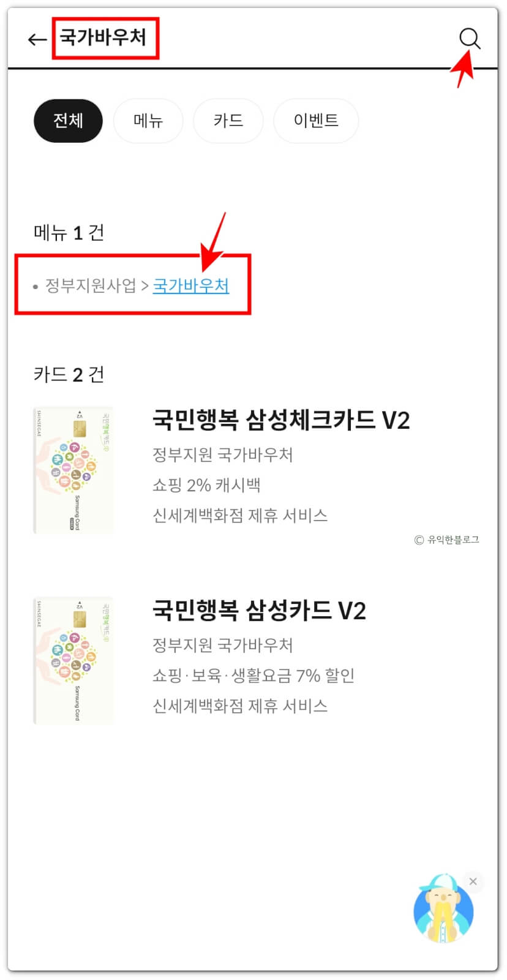Screen dimensions: 507x980
Task: Click the 정부지원사업 breadcrumb text
Action: click(x=91, y=285)
